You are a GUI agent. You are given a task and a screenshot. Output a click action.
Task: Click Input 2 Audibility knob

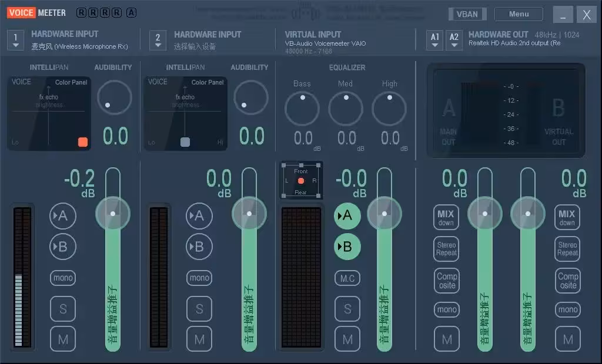point(250,97)
